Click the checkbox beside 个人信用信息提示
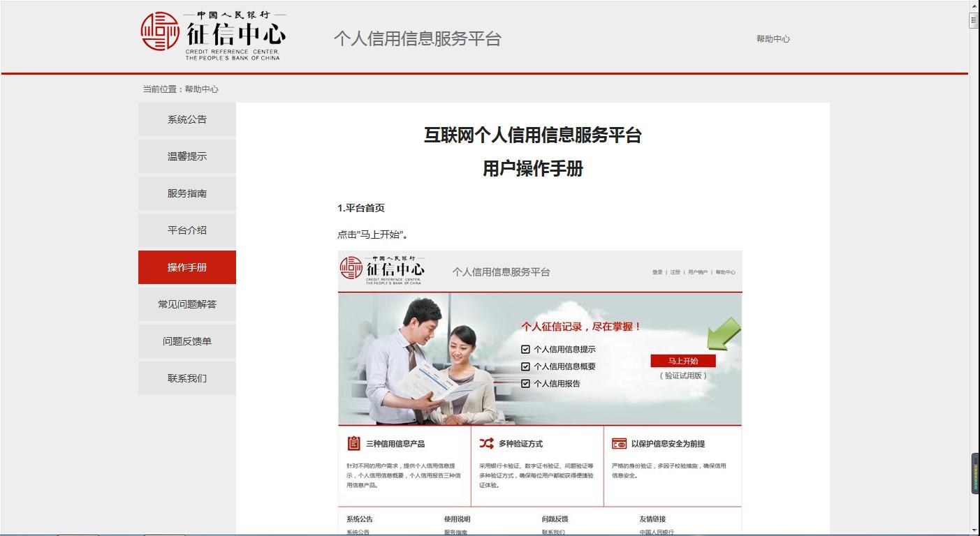This screenshot has width=980, height=536. click(x=525, y=350)
